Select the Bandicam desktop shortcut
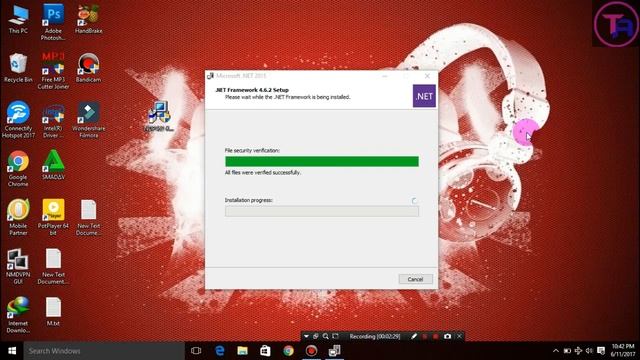 (88, 68)
